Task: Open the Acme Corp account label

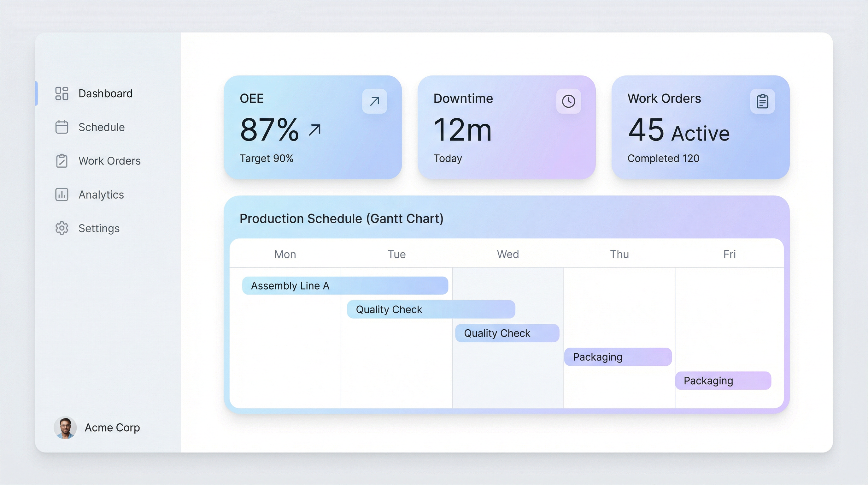Action: [x=112, y=427]
